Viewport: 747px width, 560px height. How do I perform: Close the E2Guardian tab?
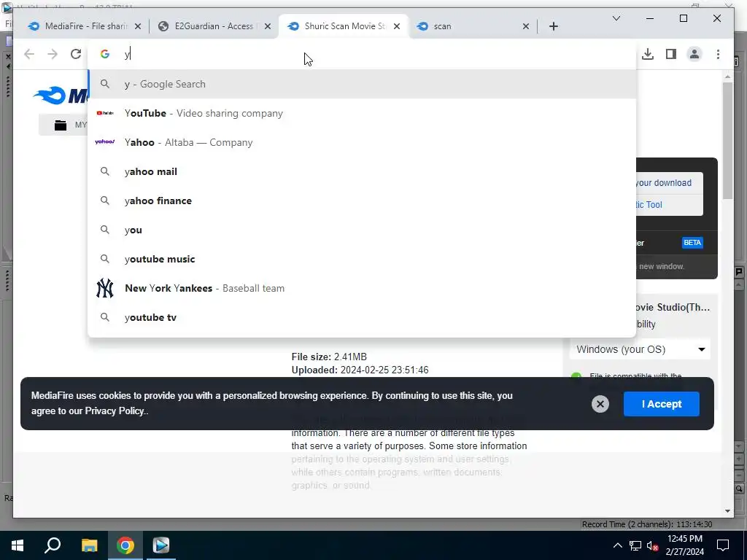tap(268, 26)
